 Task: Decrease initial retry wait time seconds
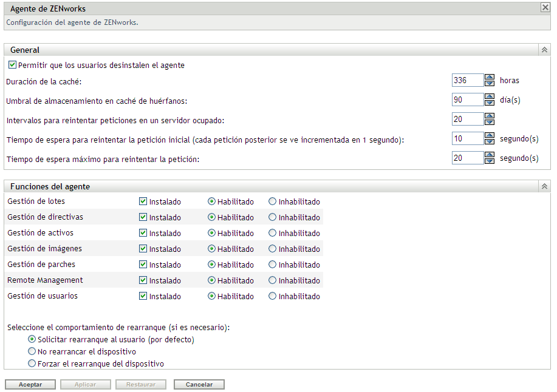tap(490, 141)
